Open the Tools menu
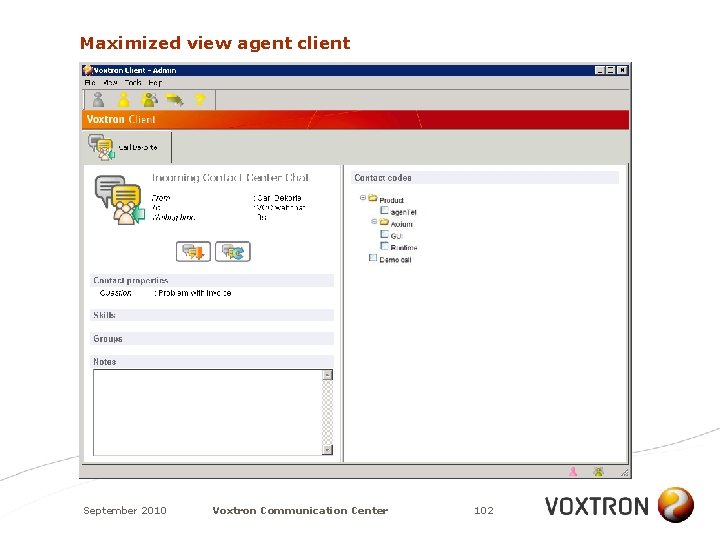 (133, 83)
